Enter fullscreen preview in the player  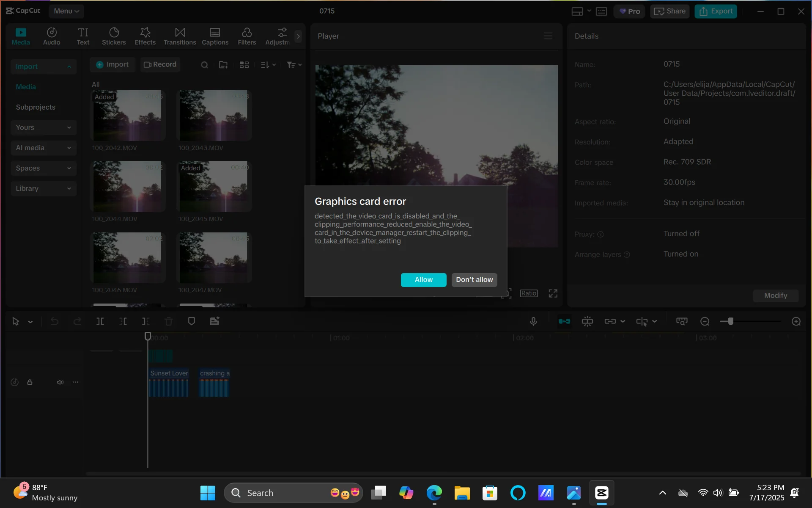click(x=553, y=293)
